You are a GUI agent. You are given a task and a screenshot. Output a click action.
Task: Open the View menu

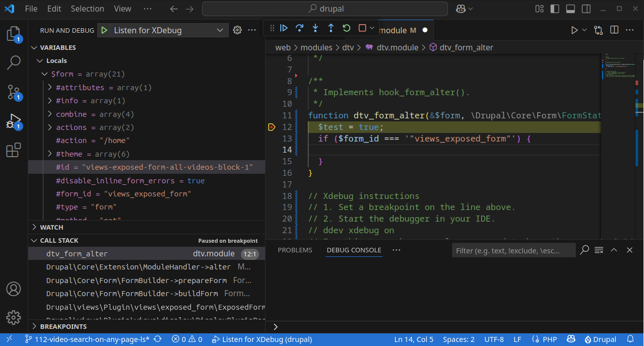coord(122,9)
